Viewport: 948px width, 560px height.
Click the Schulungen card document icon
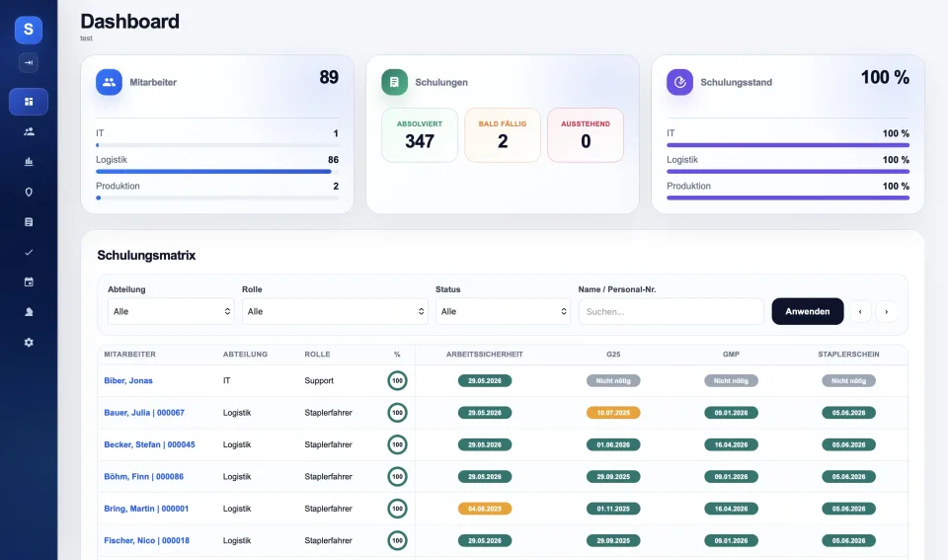[394, 82]
